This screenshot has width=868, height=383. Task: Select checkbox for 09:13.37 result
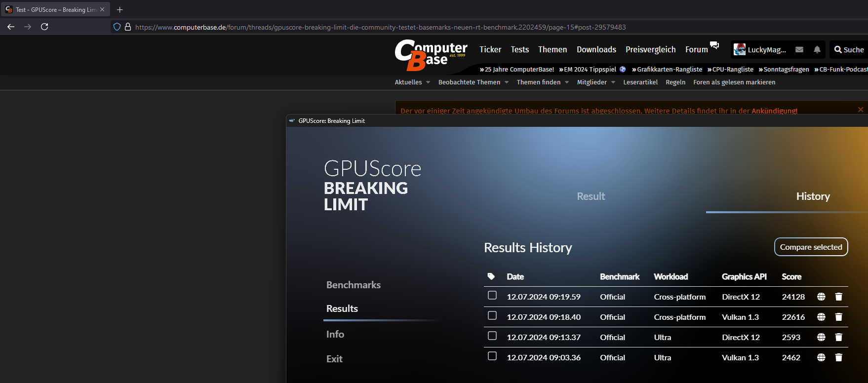pos(492,336)
